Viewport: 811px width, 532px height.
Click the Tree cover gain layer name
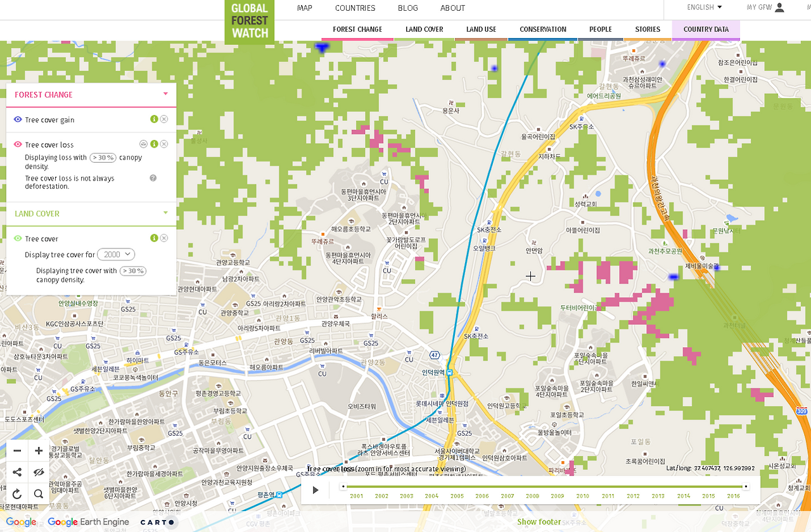pyautogui.click(x=49, y=120)
